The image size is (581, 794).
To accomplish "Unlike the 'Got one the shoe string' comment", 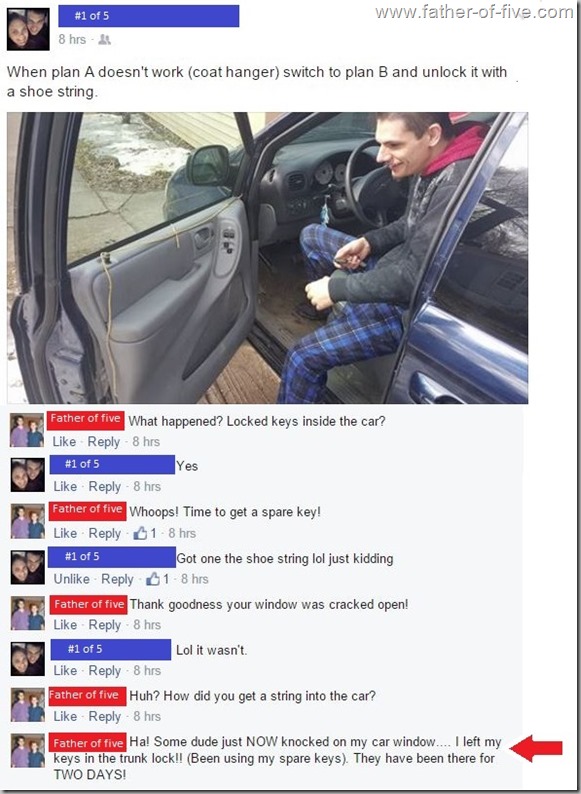I will click(x=71, y=579).
